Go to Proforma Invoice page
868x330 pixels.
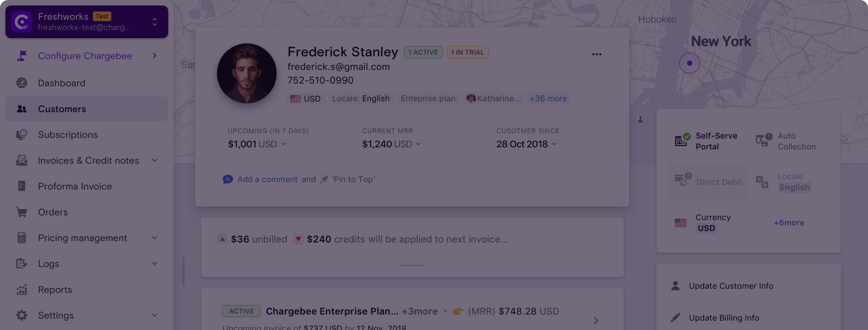75,186
